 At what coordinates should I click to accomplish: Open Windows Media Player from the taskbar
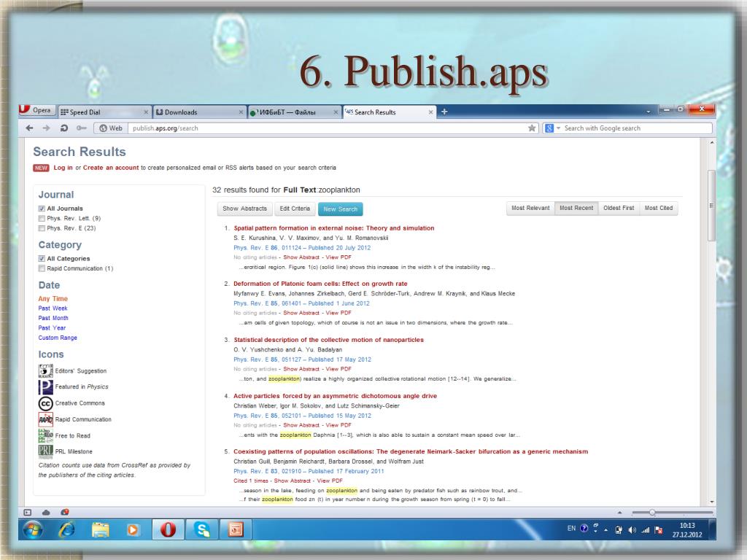coord(133,529)
